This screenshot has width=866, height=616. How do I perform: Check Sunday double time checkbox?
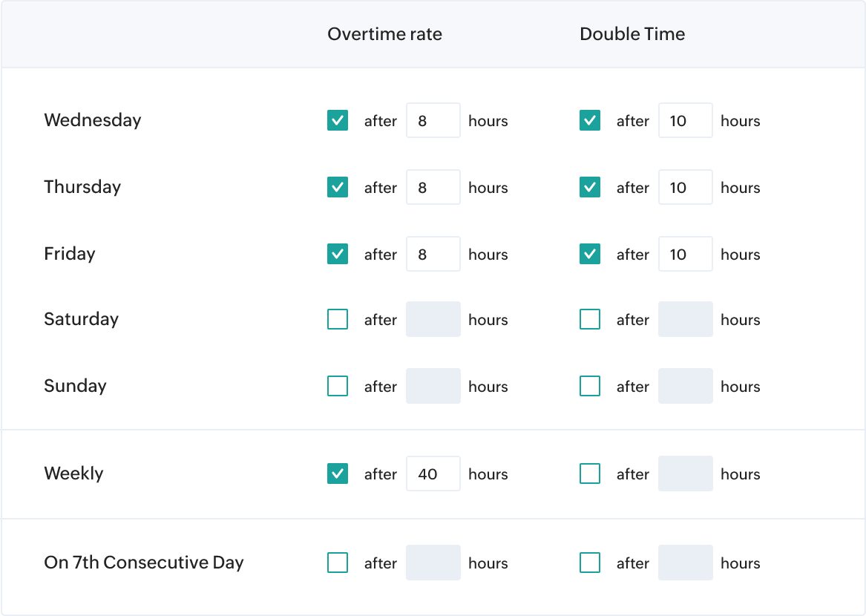pos(590,386)
